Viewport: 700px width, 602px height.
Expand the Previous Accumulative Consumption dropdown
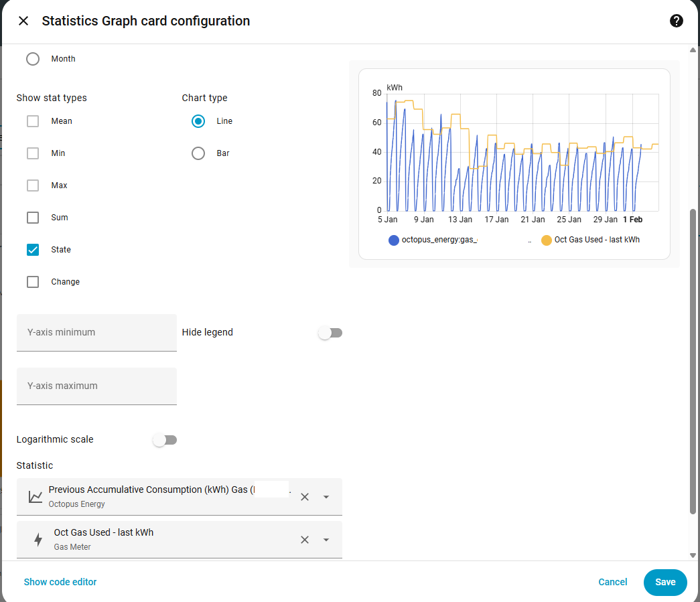tap(326, 497)
